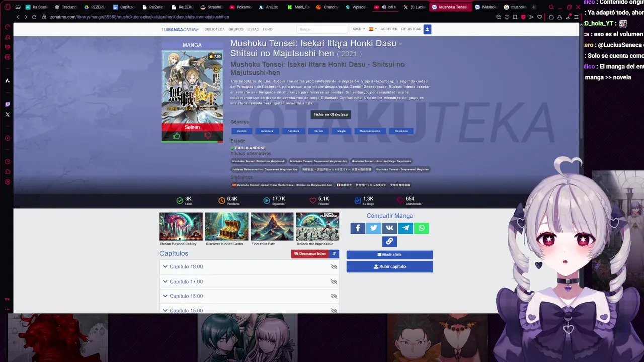Open zoom magnifier icon in address bar
The height and width of the screenshot is (362, 644).
point(499,17)
